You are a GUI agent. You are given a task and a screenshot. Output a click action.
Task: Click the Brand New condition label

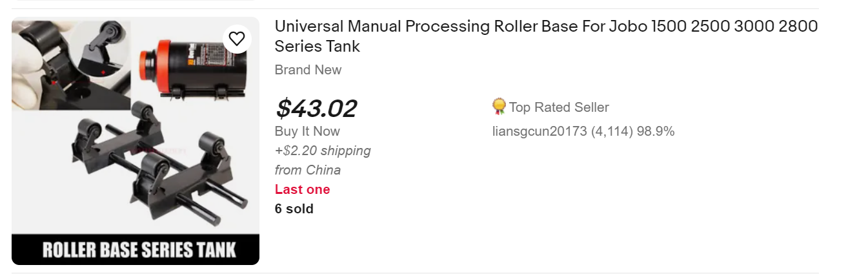point(308,70)
